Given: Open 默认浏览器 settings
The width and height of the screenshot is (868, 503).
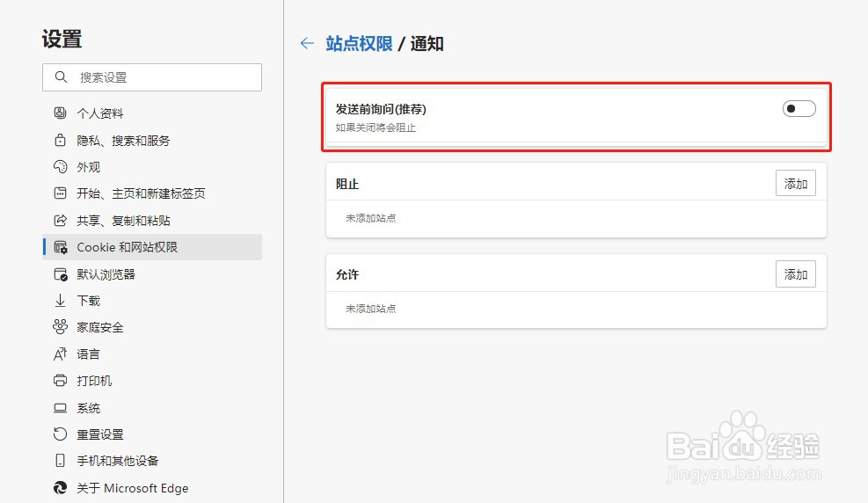Looking at the screenshot, I should 152,274.
